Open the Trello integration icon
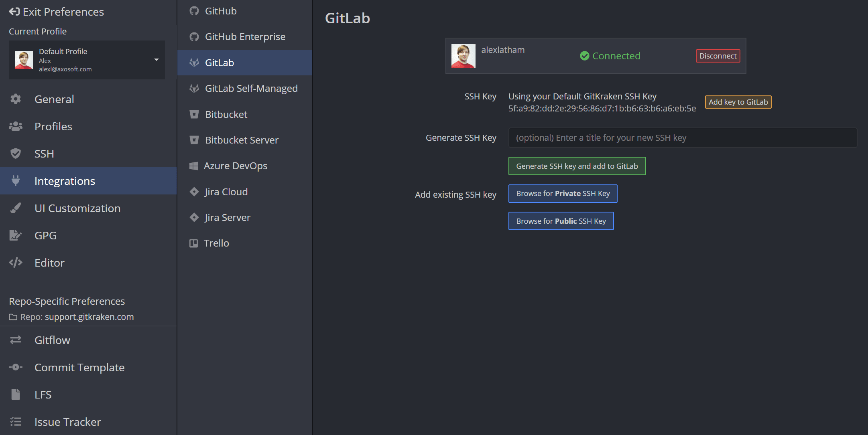 click(x=194, y=243)
